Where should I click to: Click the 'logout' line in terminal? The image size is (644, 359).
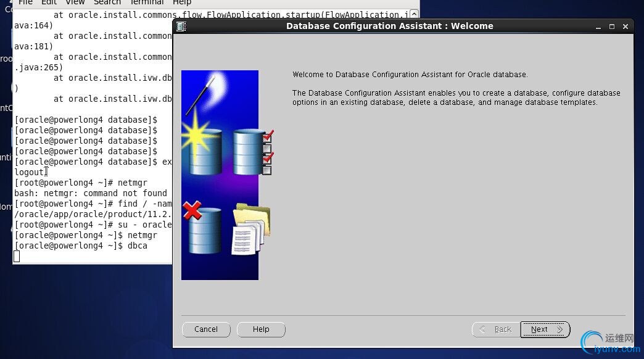[x=29, y=172]
